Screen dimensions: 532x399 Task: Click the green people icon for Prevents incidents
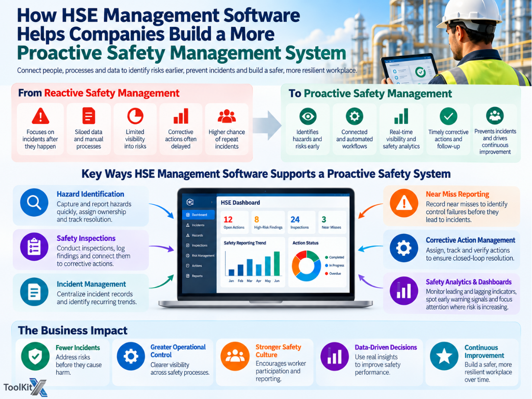click(x=495, y=116)
